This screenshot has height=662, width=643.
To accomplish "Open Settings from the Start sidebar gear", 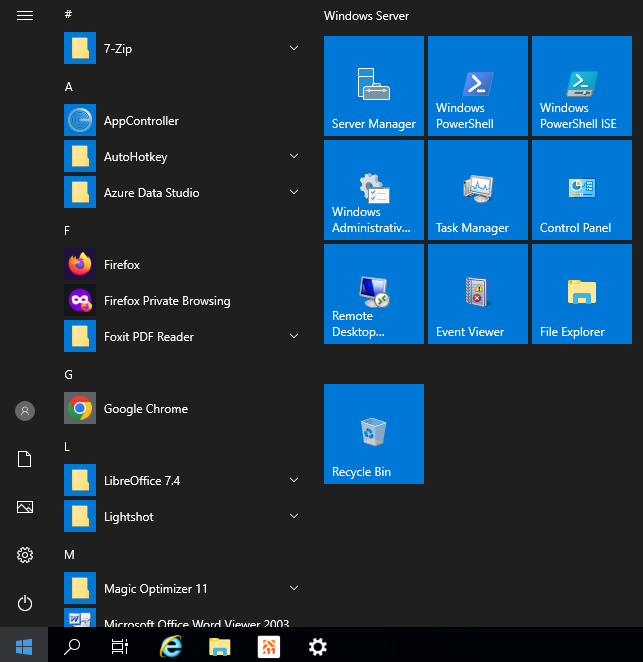I will [x=25, y=555].
